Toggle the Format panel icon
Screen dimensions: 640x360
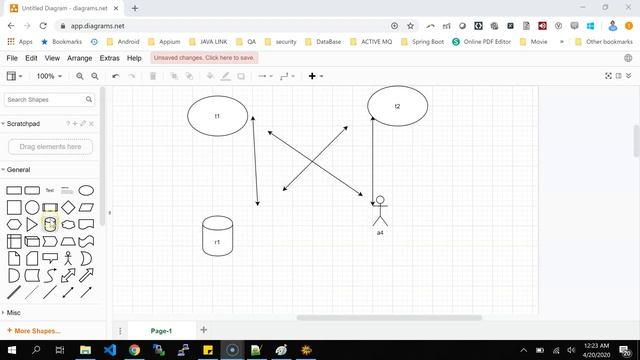tap(619, 76)
